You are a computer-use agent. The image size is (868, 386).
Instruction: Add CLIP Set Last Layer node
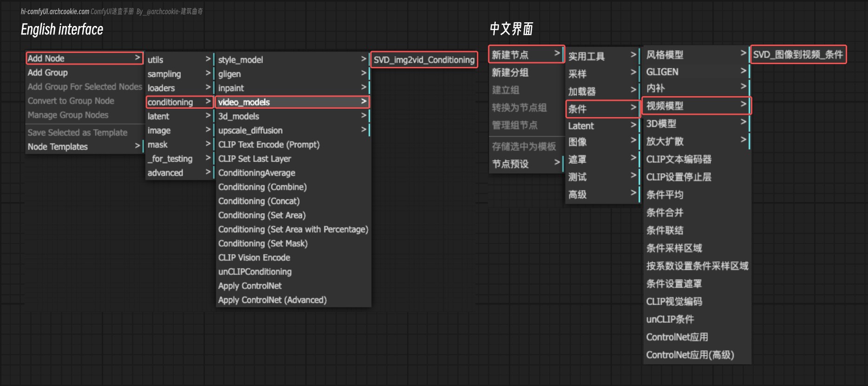(293, 159)
